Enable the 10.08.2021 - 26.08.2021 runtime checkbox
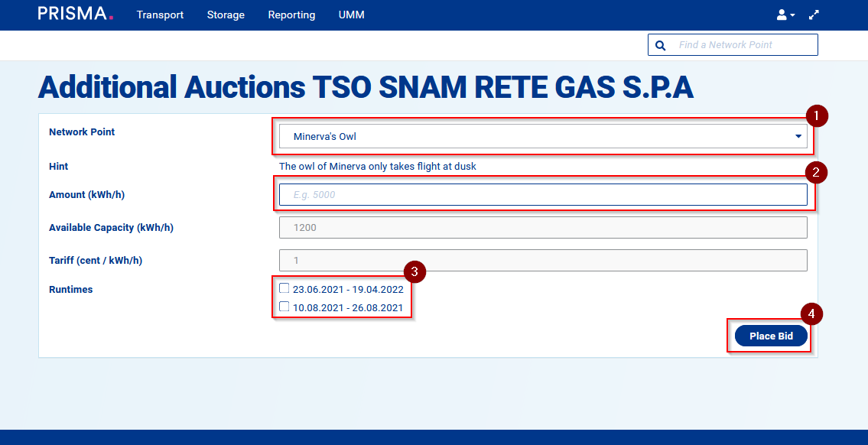 [284, 307]
